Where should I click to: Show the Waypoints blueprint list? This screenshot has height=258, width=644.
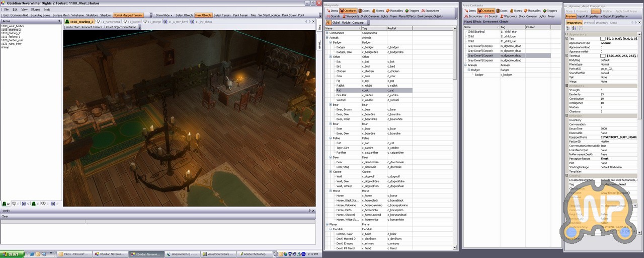tap(343, 16)
